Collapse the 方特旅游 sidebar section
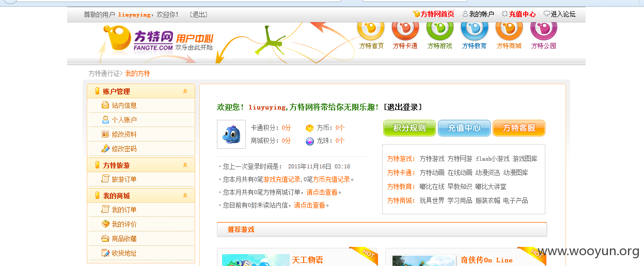Screen dimensions: 644x266 [185, 165]
